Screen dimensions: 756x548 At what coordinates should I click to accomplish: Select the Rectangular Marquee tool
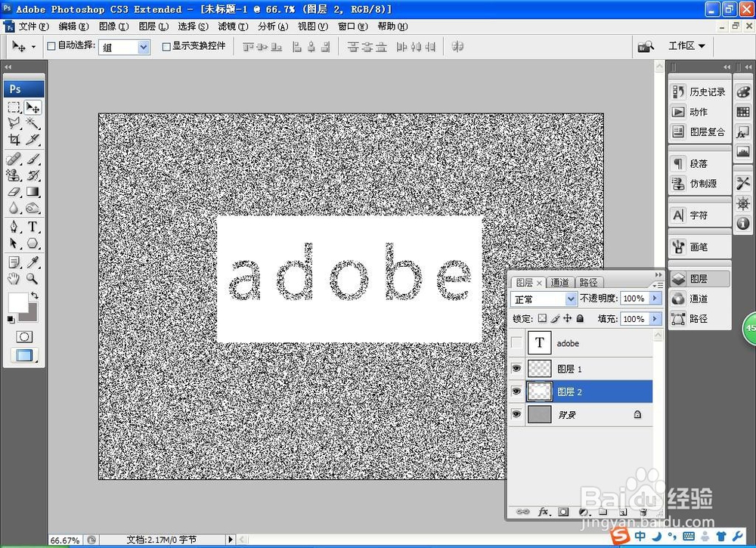coord(14,107)
